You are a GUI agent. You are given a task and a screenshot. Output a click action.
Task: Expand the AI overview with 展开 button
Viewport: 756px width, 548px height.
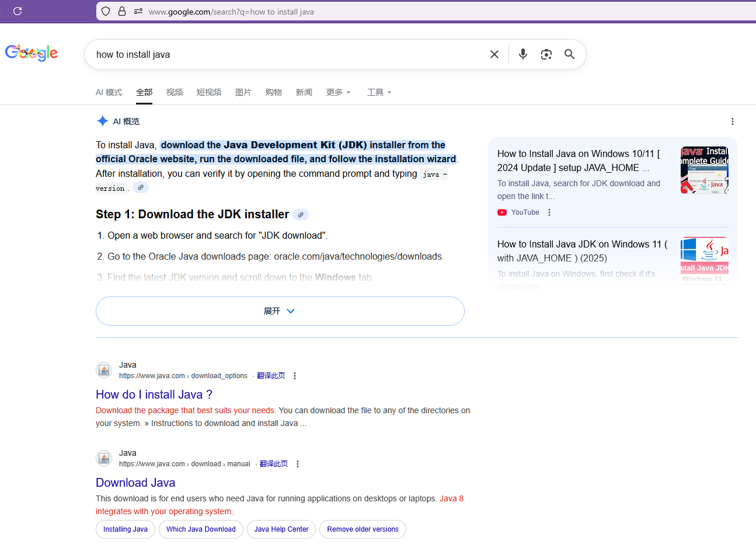pyautogui.click(x=280, y=311)
